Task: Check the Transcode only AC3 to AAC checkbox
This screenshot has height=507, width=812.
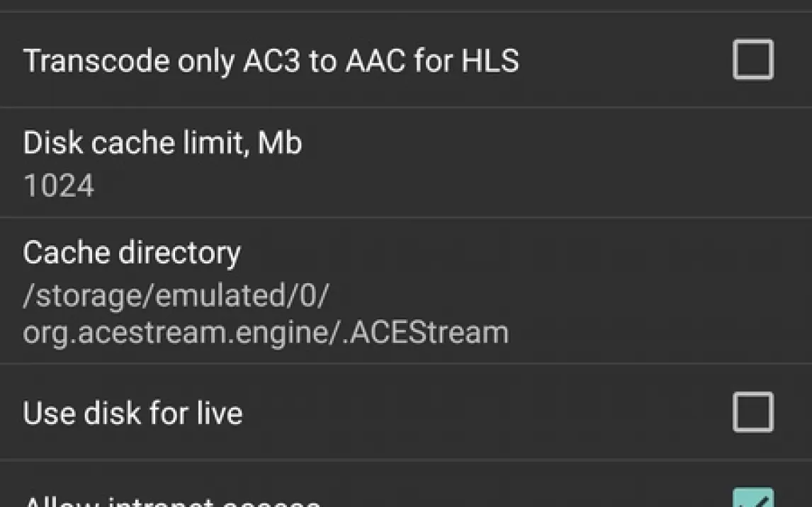Action: (752, 60)
